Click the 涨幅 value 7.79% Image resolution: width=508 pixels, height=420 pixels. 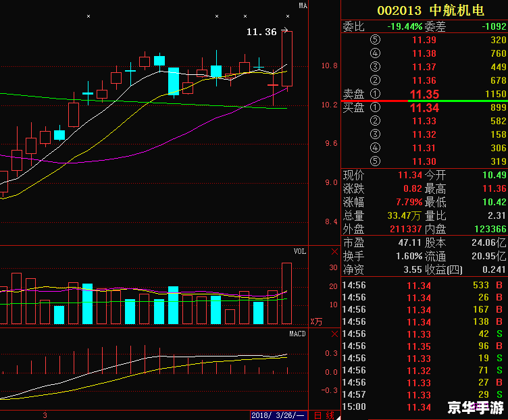409,202
